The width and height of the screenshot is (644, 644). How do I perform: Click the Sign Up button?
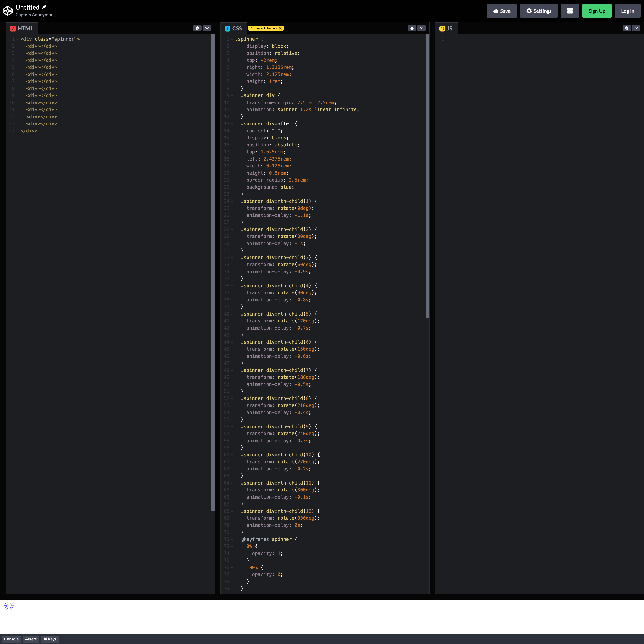point(597,11)
